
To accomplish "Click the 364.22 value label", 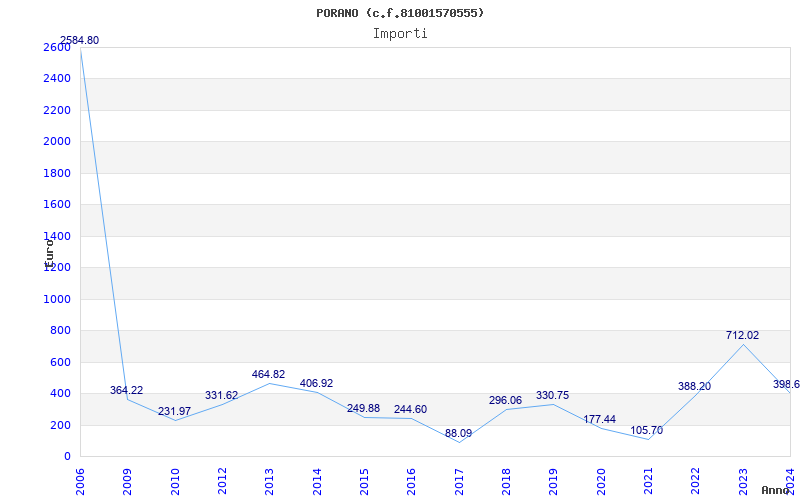I will 127,391.
